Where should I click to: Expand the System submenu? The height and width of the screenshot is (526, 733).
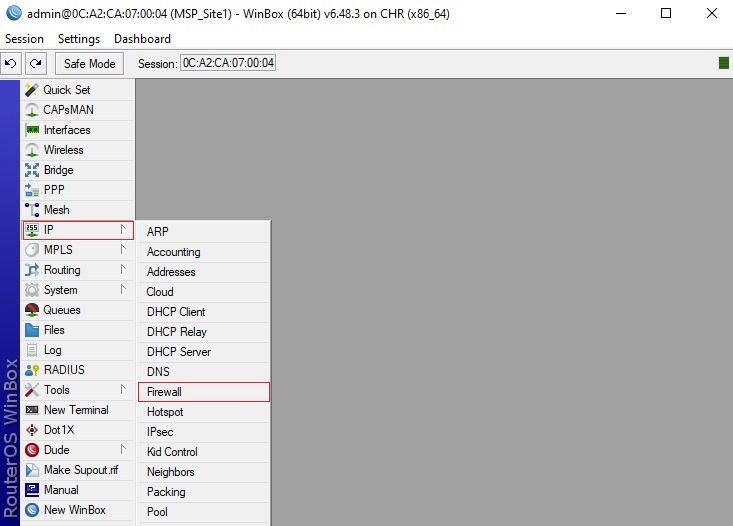pos(60,290)
